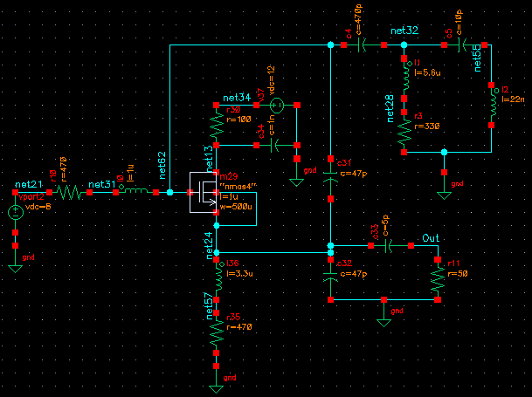Click the vdc=6 value text
This screenshot has height=397, width=532.
[38, 206]
